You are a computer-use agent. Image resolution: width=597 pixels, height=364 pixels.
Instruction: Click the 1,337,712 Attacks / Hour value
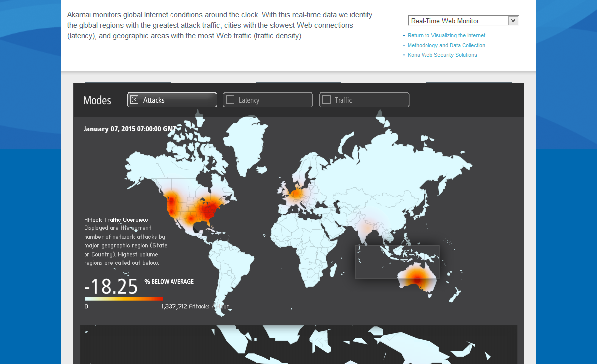click(x=195, y=306)
